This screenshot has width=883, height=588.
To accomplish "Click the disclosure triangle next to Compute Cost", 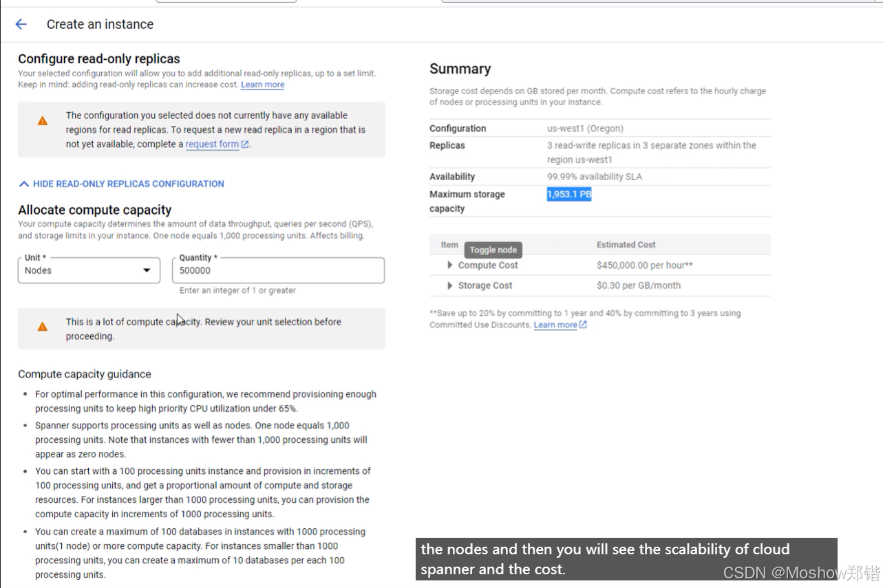I will point(449,265).
